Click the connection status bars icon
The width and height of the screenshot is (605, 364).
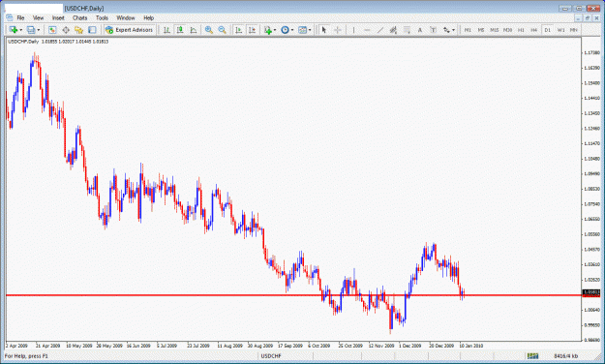pos(532,355)
